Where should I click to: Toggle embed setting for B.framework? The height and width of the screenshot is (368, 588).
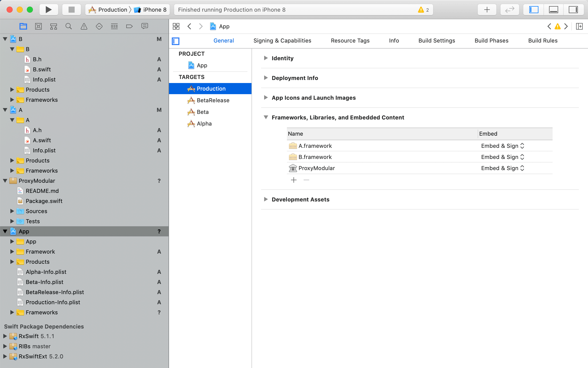point(522,157)
